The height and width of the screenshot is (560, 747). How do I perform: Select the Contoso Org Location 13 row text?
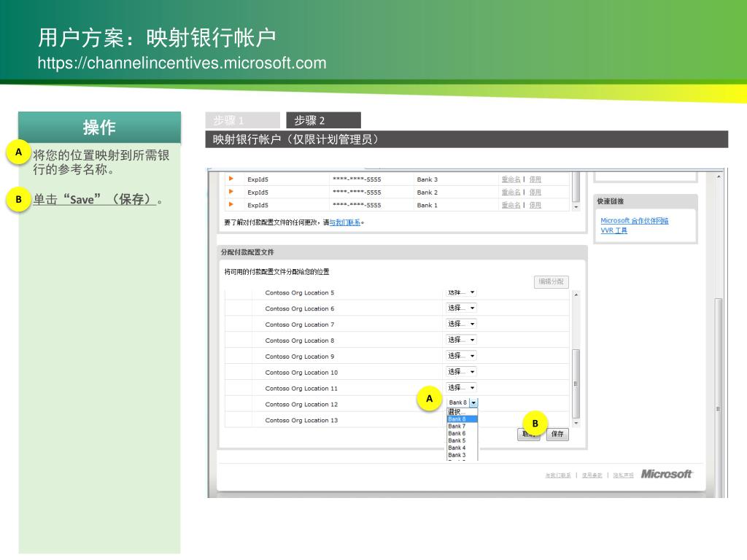tap(301, 421)
